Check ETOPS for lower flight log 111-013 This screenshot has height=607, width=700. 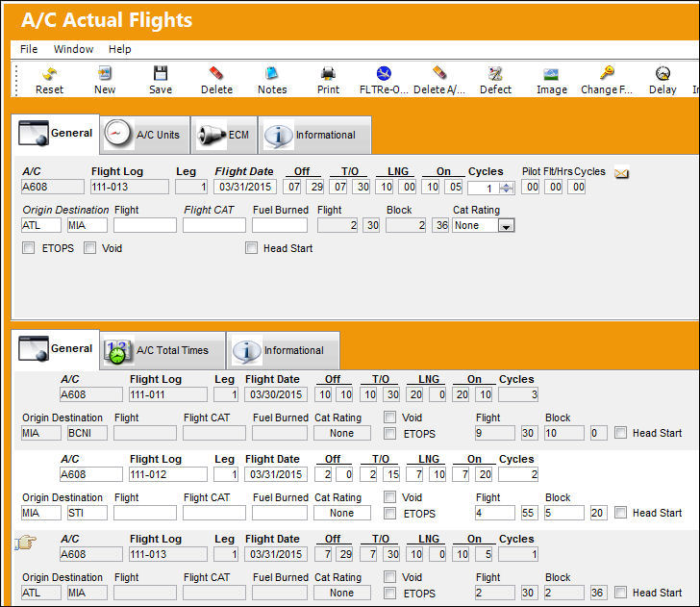[x=389, y=594]
